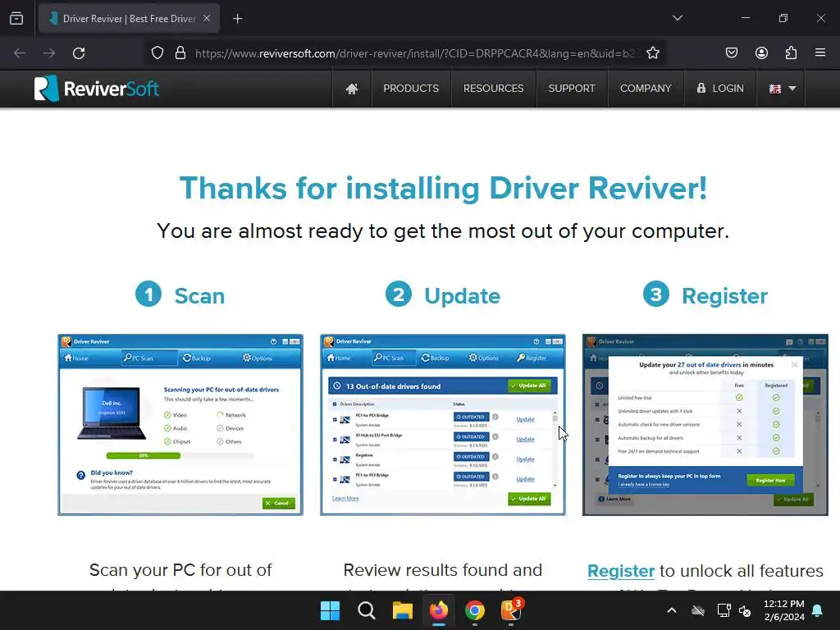Show hidden system tray icons

(671, 610)
